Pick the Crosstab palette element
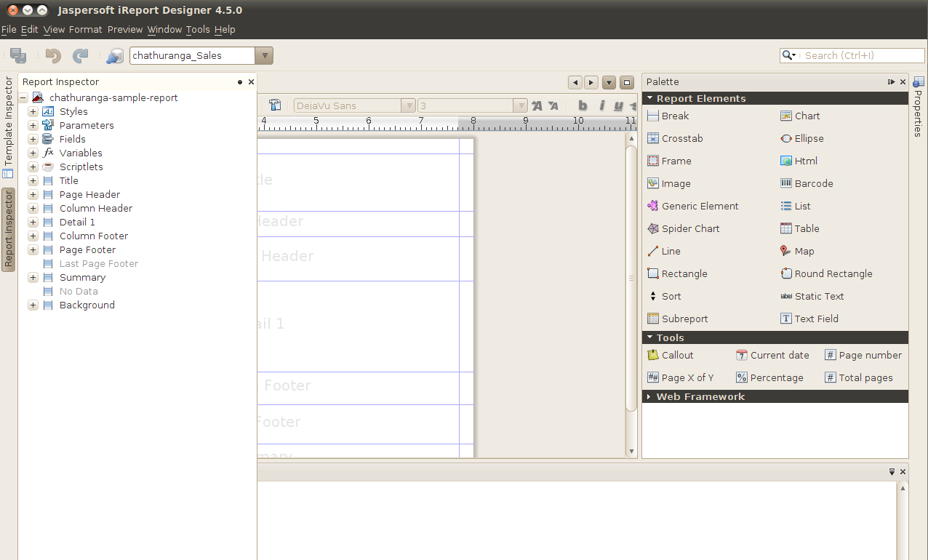Screen dimensions: 928x560 pyautogui.click(x=675, y=138)
